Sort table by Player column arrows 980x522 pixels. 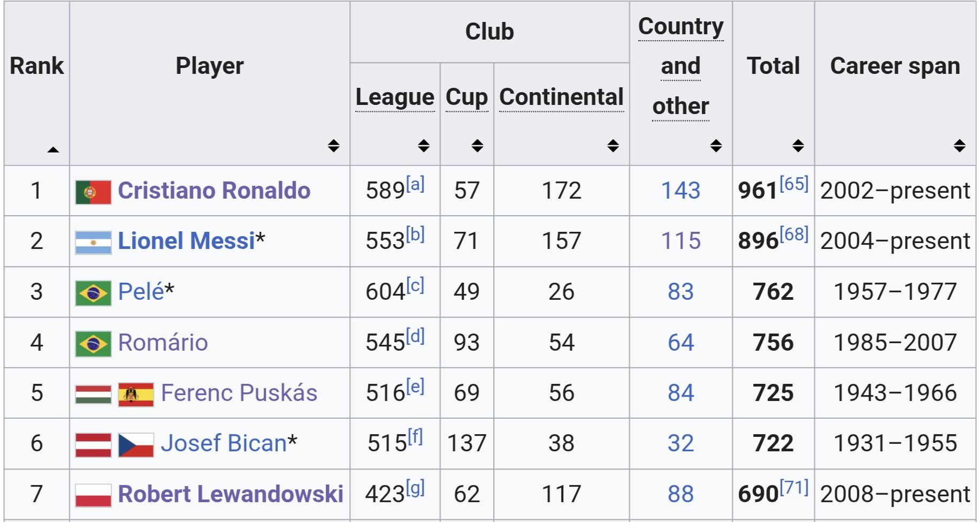tap(333, 146)
